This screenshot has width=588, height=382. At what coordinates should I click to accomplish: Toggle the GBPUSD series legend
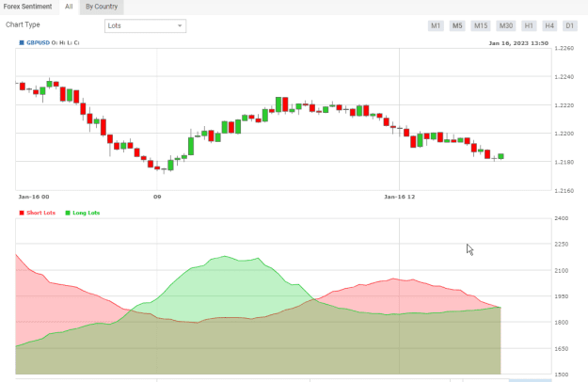(35, 42)
